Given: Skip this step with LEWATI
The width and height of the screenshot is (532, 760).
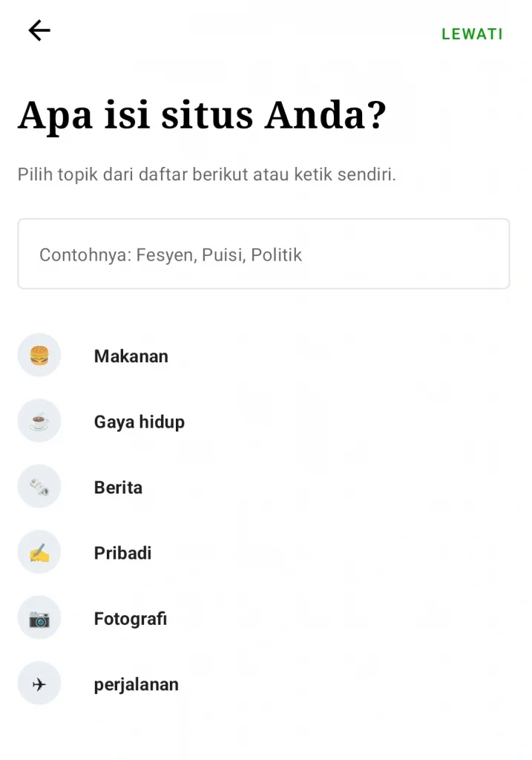Looking at the screenshot, I should [472, 34].
